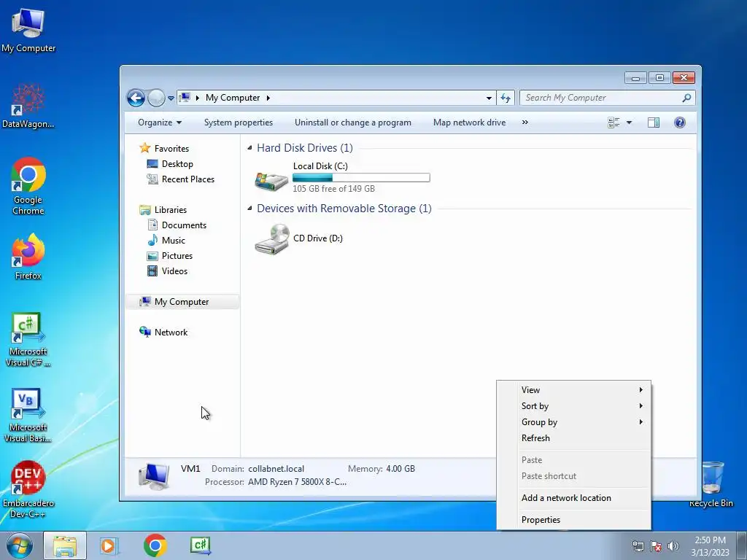Screen dimensions: 747x560
Task: Select the Google Chrome desktop shortcut
Action: pos(28,186)
